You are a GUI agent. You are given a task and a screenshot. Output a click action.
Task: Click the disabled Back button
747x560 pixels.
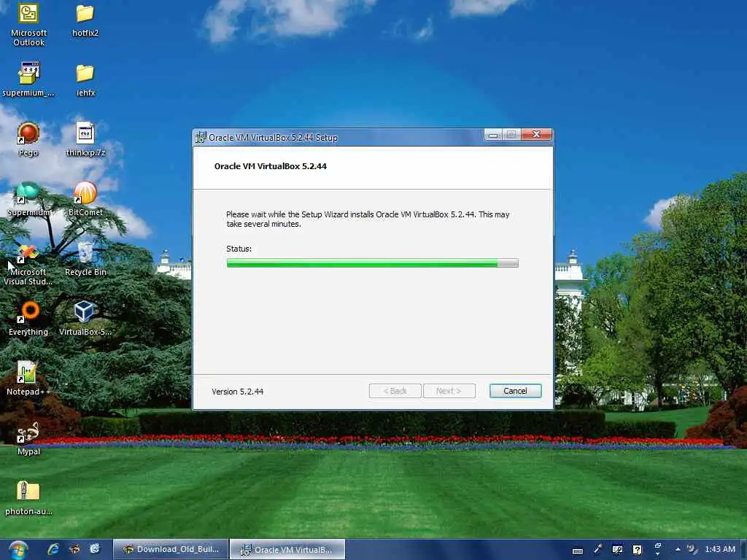(x=395, y=391)
